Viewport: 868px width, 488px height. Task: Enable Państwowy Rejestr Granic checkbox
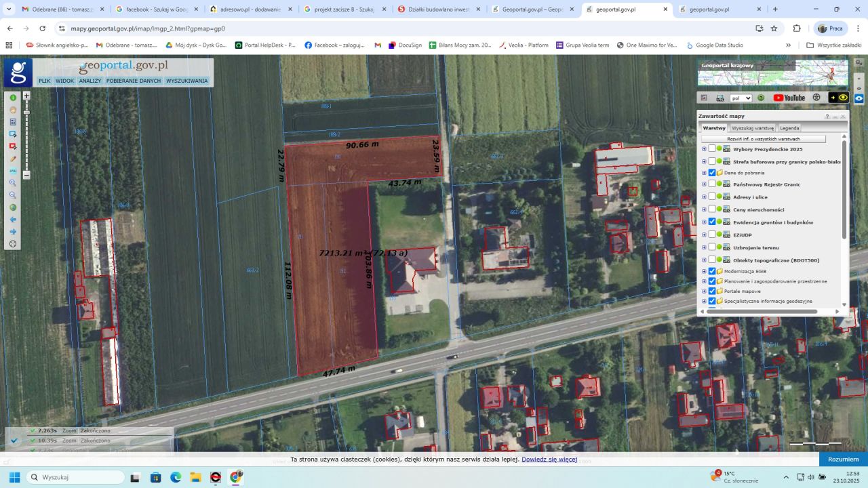click(x=712, y=184)
